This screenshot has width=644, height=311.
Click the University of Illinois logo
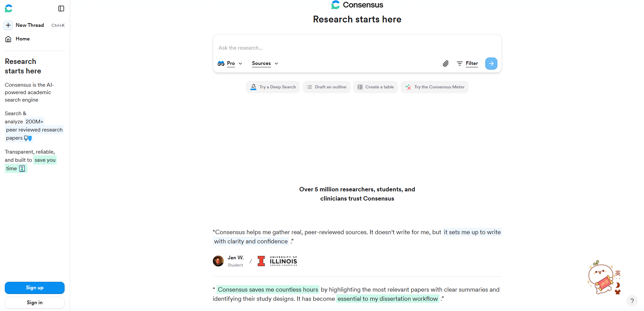(x=277, y=261)
